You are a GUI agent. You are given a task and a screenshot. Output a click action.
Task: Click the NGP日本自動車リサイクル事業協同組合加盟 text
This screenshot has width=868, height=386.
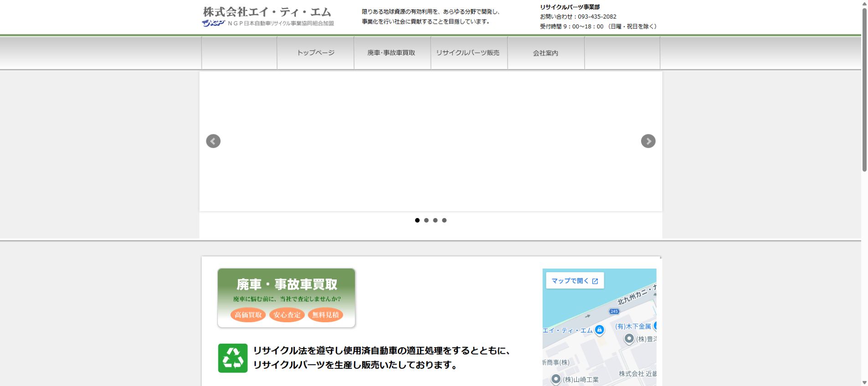tap(281, 23)
